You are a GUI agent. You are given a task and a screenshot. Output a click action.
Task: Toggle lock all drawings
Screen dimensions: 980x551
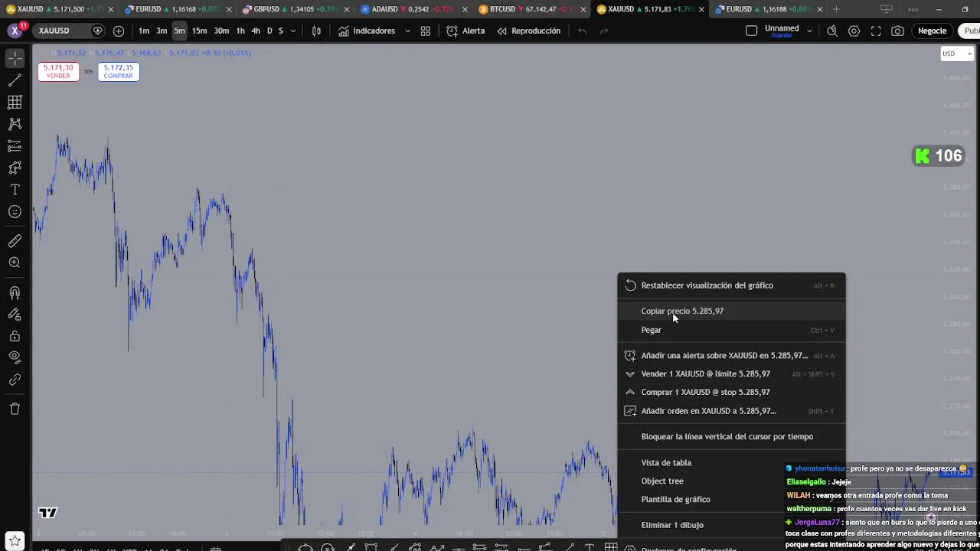15,336
